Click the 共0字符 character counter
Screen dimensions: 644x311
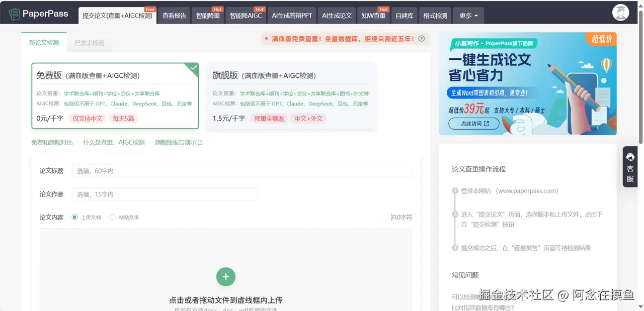(401, 218)
